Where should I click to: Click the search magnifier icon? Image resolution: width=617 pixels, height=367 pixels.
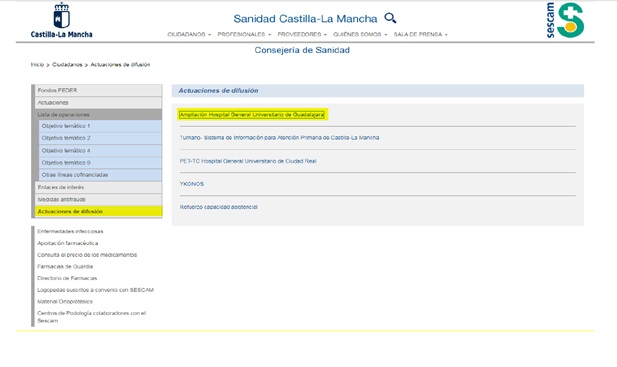coord(390,18)
